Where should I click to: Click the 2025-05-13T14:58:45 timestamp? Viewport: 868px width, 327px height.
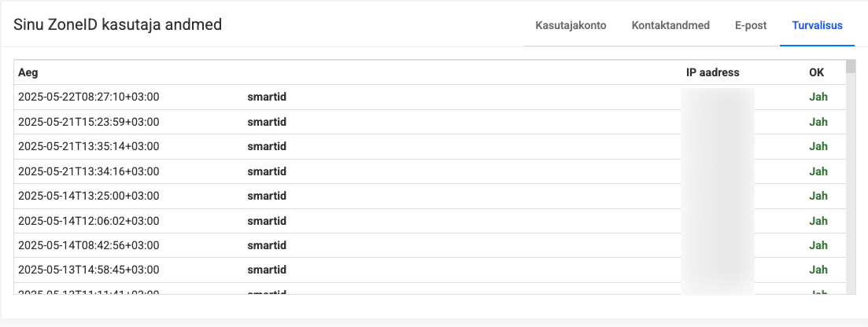(x=88, y=270)
